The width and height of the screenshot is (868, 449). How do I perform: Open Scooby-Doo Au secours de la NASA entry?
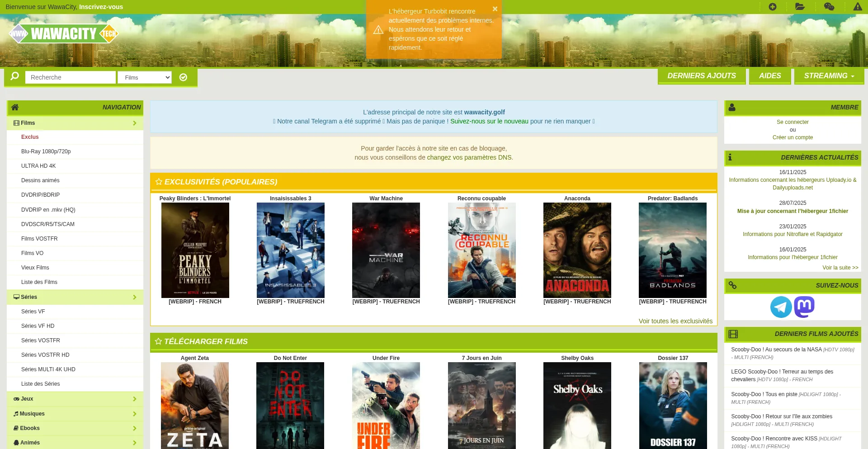[793, 353]
